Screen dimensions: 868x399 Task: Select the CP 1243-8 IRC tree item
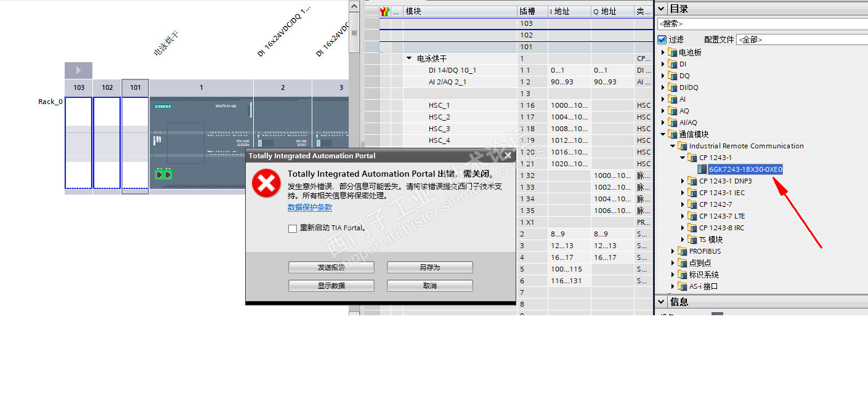click(x=721, y=228)
